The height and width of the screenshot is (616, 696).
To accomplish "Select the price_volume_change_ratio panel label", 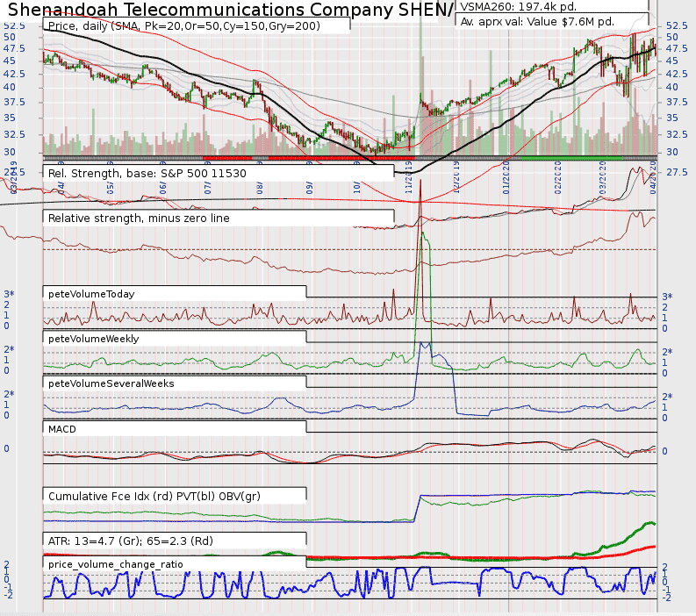I will pyautogui.click(x=115, y=564).
